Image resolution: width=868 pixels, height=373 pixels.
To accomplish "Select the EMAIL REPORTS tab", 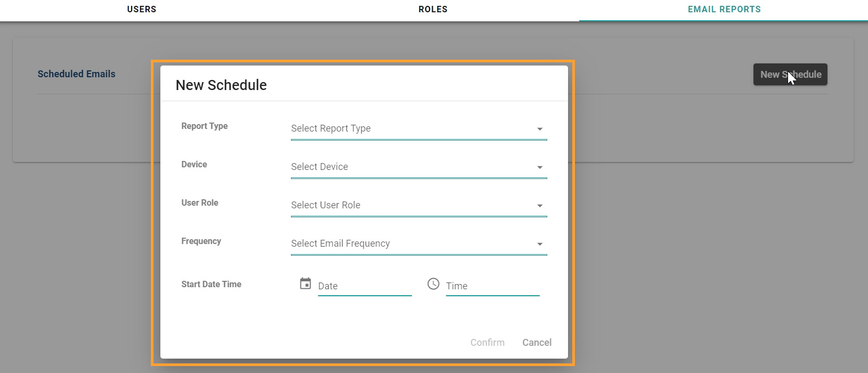I will pyautogui.click(x=724, y=10).
